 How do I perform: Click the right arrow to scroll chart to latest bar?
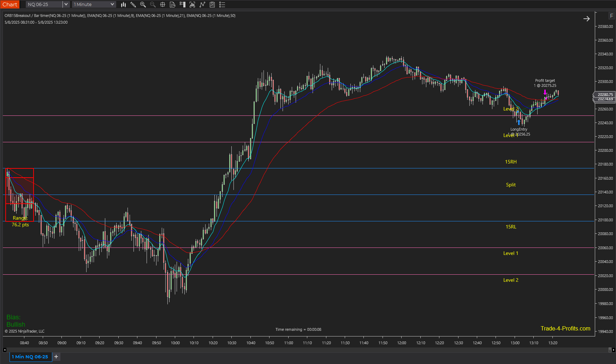point(586,19)
